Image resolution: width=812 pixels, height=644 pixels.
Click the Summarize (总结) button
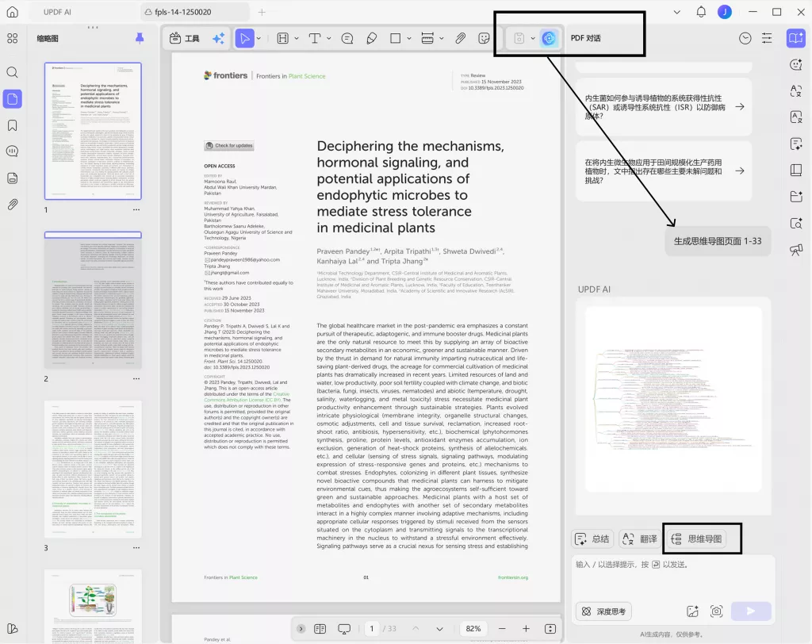(x=592, y=539)
